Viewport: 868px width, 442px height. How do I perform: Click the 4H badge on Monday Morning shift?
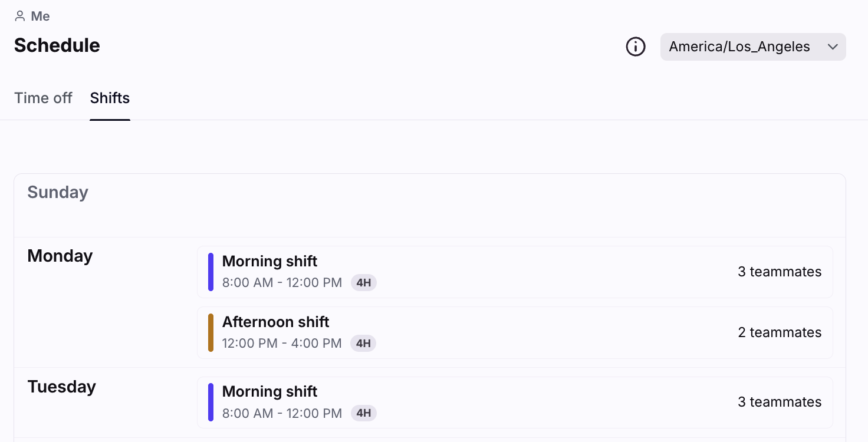(x=364, y=283)
